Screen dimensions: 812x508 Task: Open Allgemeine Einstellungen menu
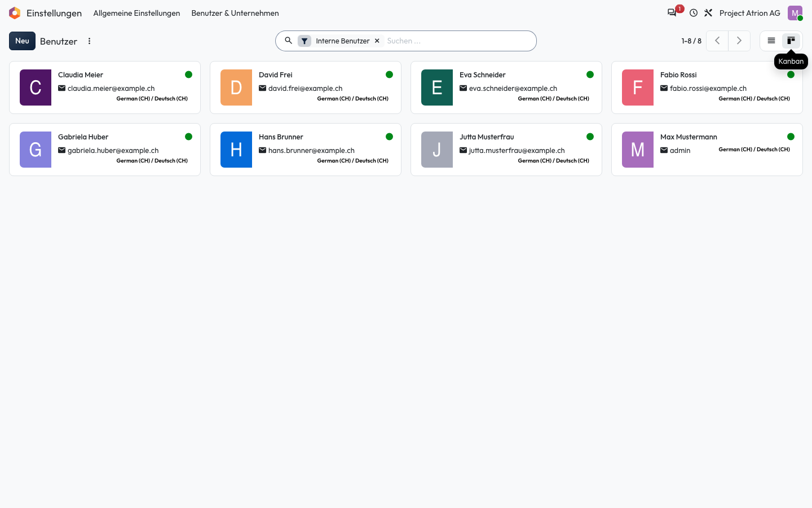coord(136,13)
